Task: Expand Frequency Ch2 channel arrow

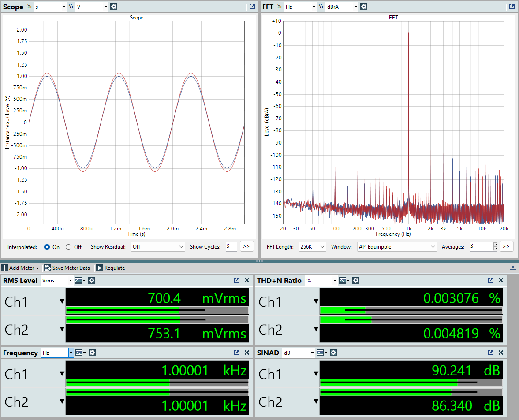Action: [x=62, y=401]
